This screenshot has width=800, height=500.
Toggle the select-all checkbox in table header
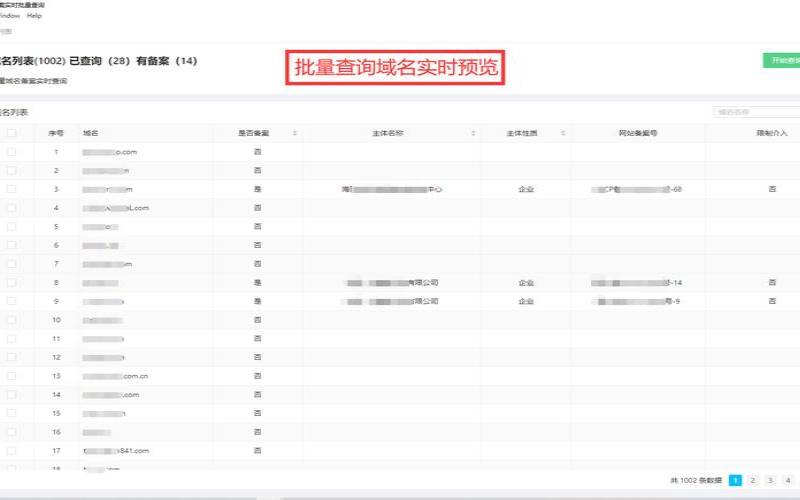[11, 132]
